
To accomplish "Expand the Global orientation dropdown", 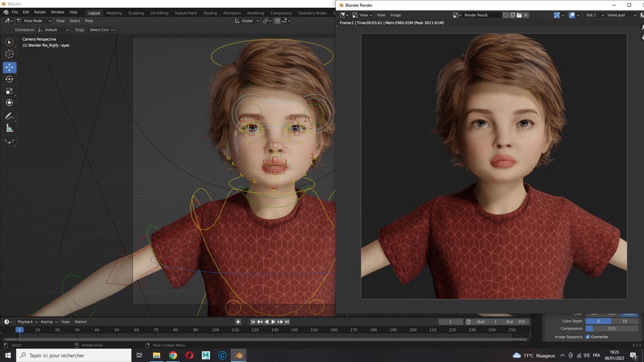I will [247, 21].
